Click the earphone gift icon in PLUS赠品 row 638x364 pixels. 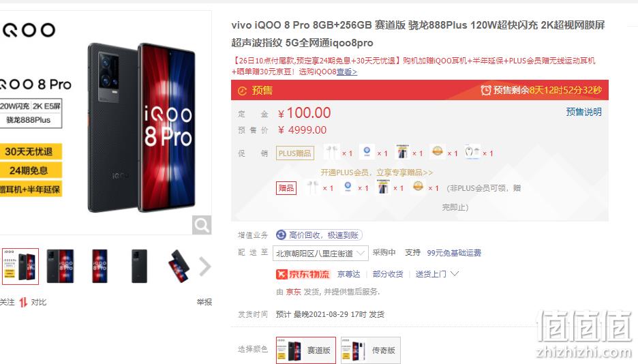pos(331,152)
